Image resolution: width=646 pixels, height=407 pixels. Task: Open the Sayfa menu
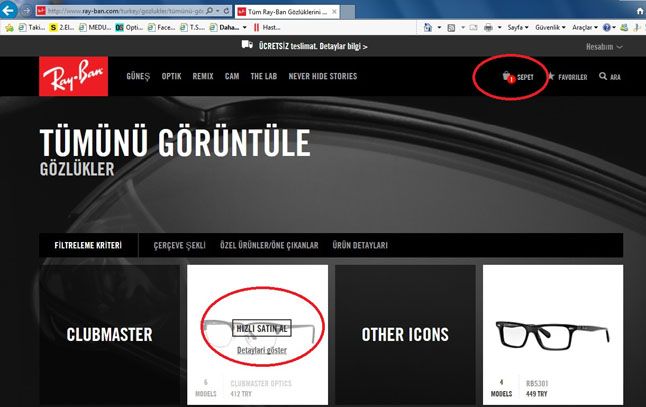tap(517, 28)
